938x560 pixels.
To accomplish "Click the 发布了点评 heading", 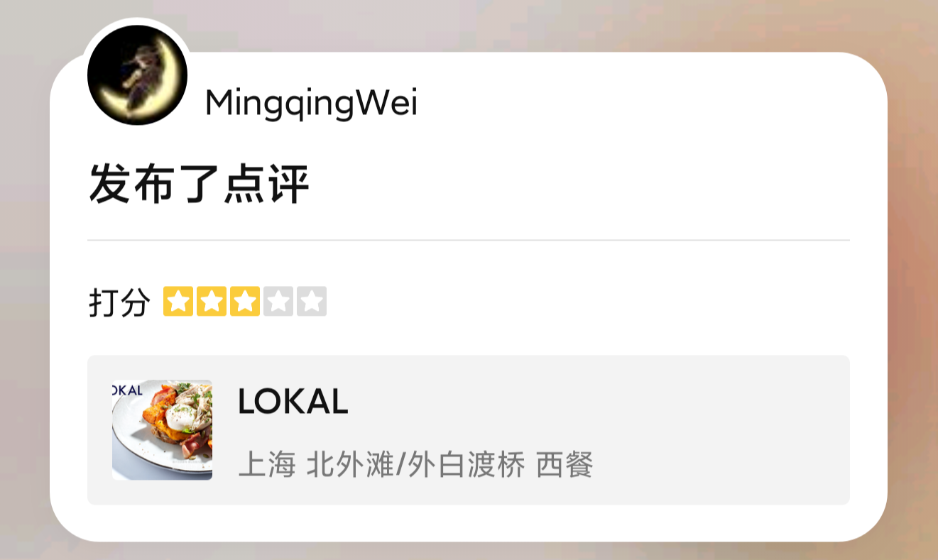I will (x=199, y=184).
